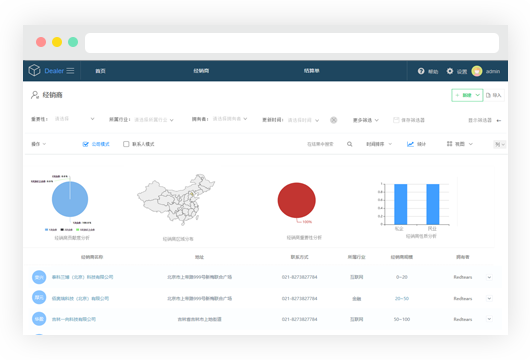Screen dimensions: 530x360
Task: Open the 更新时间 update time dropdown
Action: [x=303, y=120]
